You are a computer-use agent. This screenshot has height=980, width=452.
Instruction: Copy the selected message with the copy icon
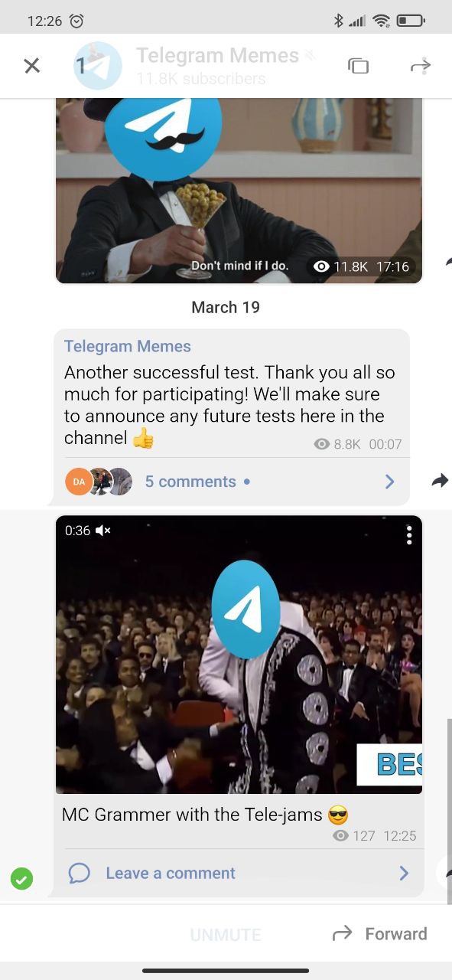pyautogui.click(x=358, y=66)
